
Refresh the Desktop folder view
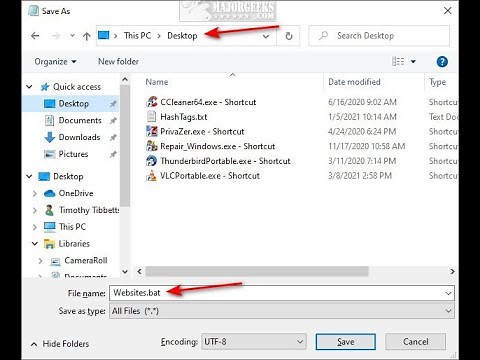coord(289,36)
